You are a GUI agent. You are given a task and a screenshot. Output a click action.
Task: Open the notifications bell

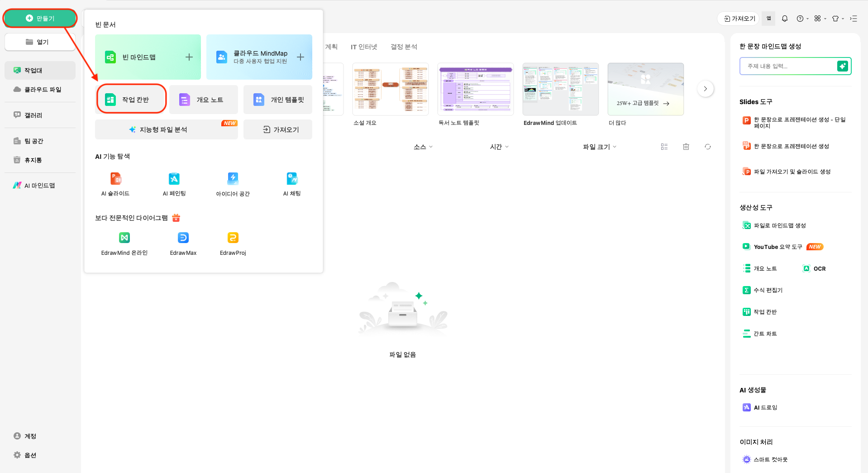click(x=785, y=19)
